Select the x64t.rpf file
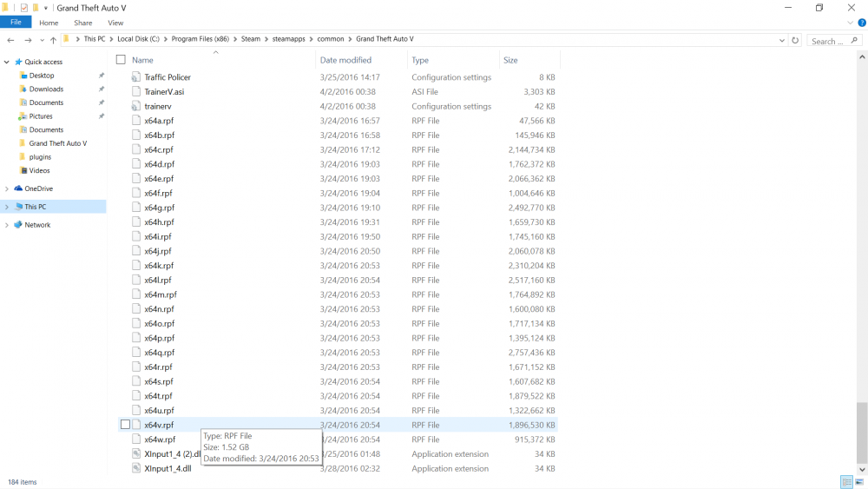Image resolution: width=868 pixels, height=489 pixels. (158, 396)
